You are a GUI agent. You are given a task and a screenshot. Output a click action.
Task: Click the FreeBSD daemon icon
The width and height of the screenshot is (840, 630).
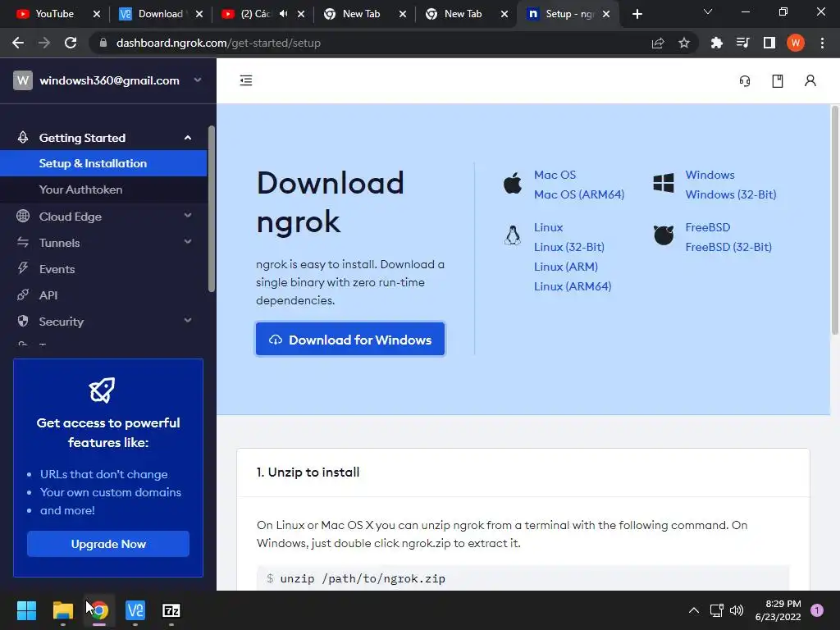coord(663,235)
